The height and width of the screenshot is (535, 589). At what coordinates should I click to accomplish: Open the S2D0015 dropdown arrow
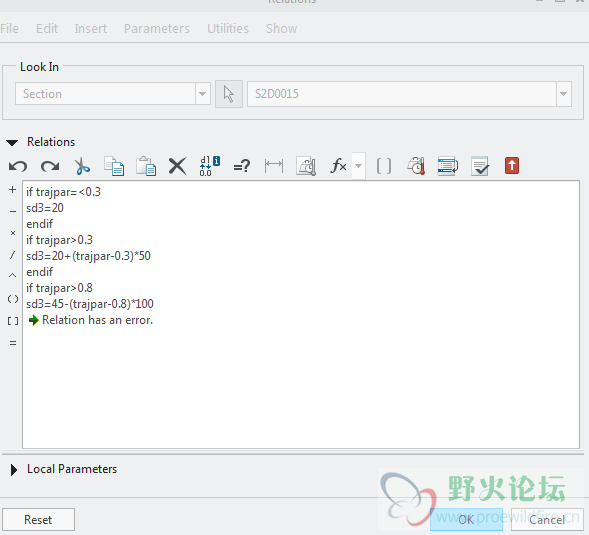click(x=563, y=94)
